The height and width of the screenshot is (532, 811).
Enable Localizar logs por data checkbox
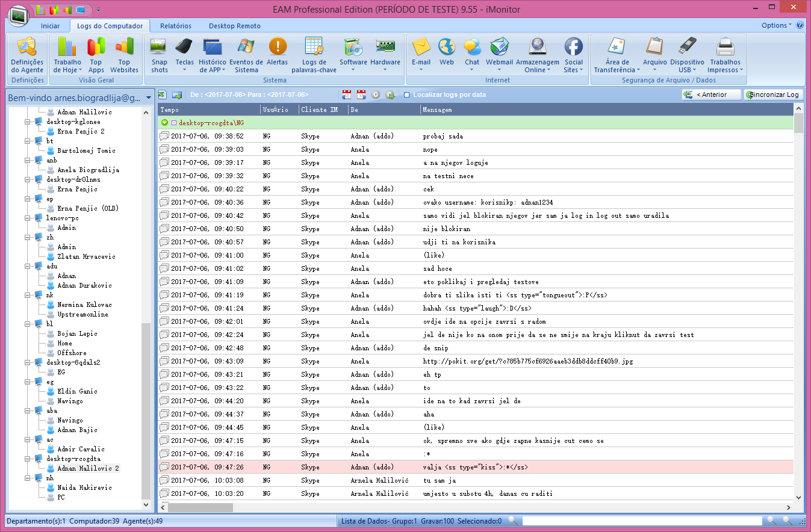tap(407, 95)
